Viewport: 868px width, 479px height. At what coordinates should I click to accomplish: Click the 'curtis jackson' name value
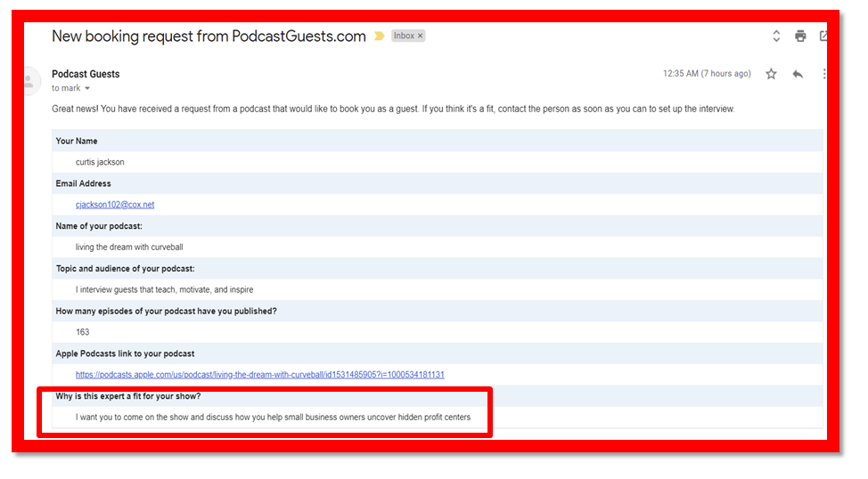pos(100,162)
